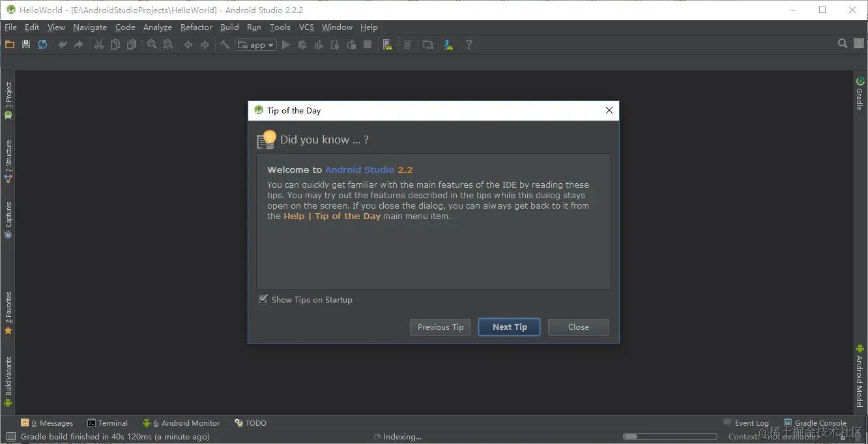Expand the 1: Project side panel tab

tap(8, 100)
